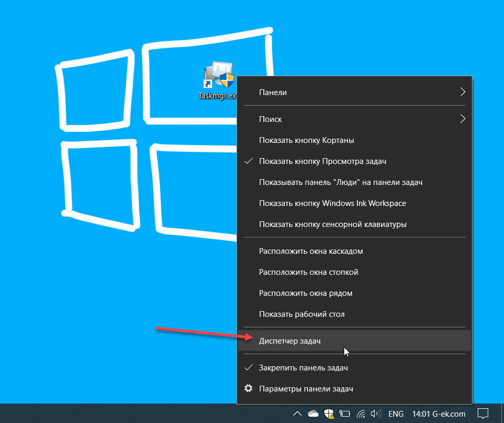504x423 pixels.
Task: Click the ENG language indicator
Action: 396,414
